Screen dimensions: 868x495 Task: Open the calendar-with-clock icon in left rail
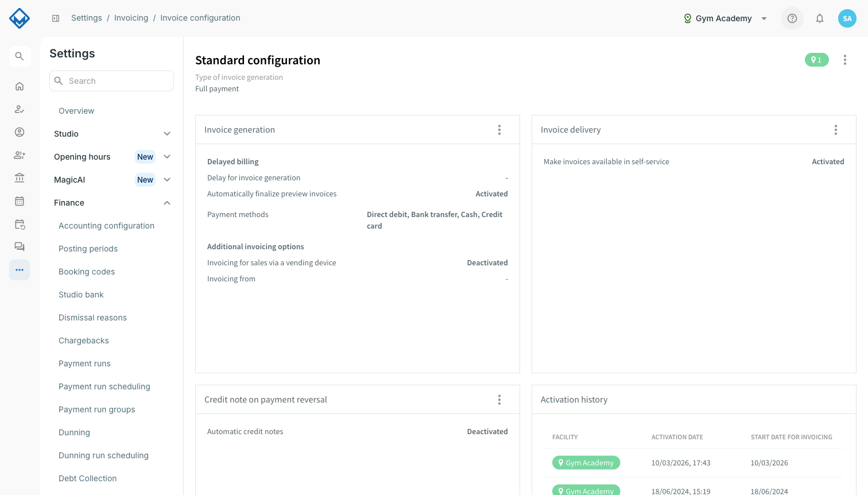[20, 224]
